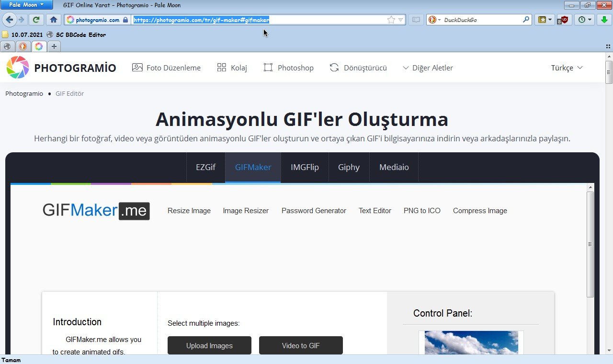
Task: Select the Photogramio colorful tab
Action: pos(38,46)
